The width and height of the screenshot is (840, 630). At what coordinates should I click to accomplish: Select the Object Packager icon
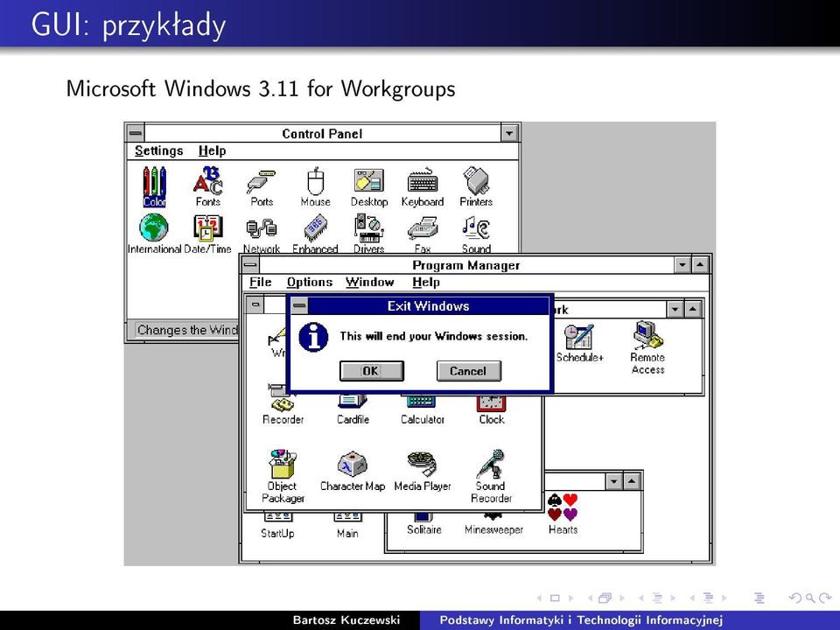283,476
